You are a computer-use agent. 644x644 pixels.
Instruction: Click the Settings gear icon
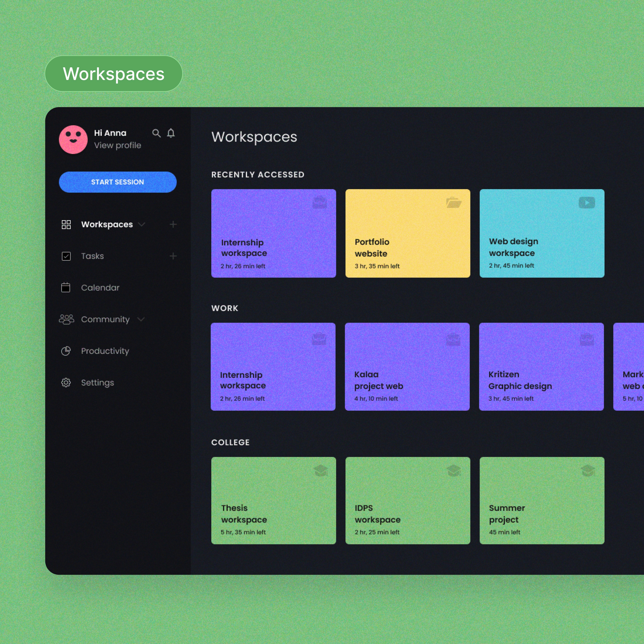pyautogui.click(x=66, y=382)
